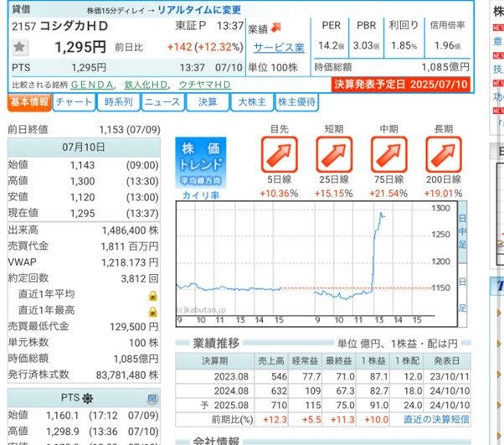Click the 2023.08 results row
Image resolution: width=504 pixels, height=445 pixels.
point(323,376)
